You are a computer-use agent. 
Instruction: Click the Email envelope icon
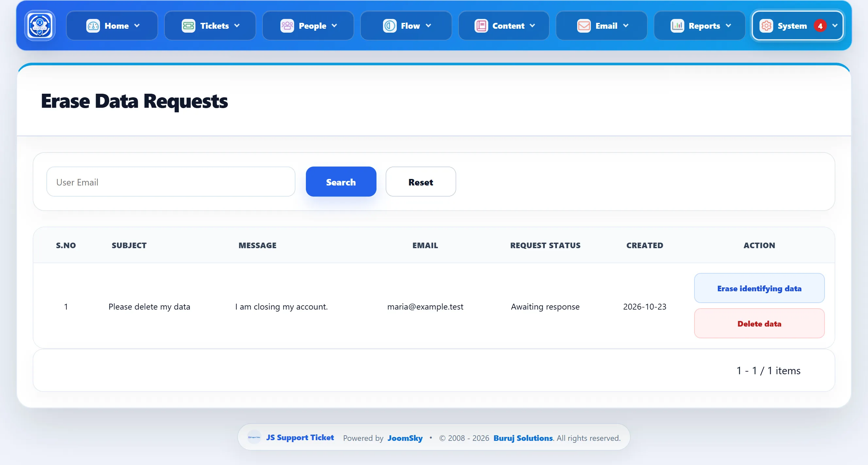584,25
